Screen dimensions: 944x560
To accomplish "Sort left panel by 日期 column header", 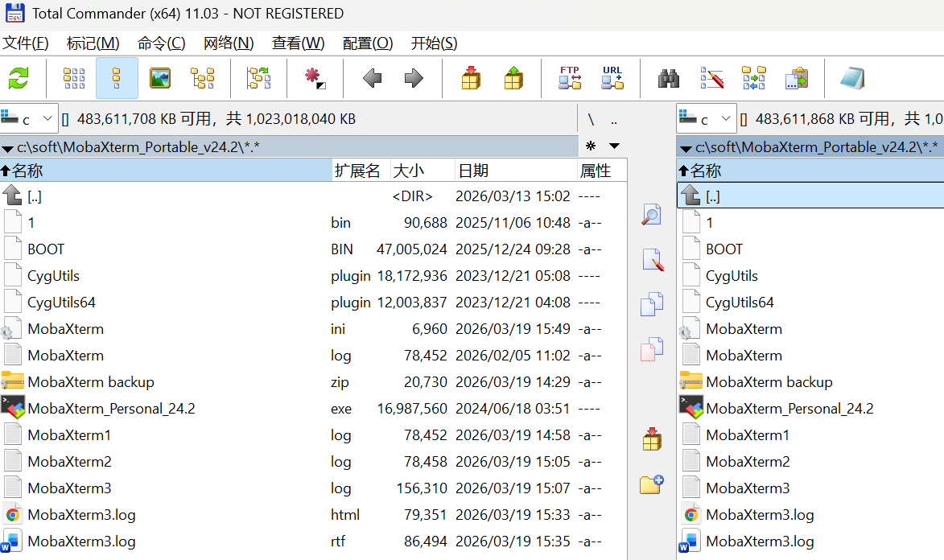I will coord(516,171).
